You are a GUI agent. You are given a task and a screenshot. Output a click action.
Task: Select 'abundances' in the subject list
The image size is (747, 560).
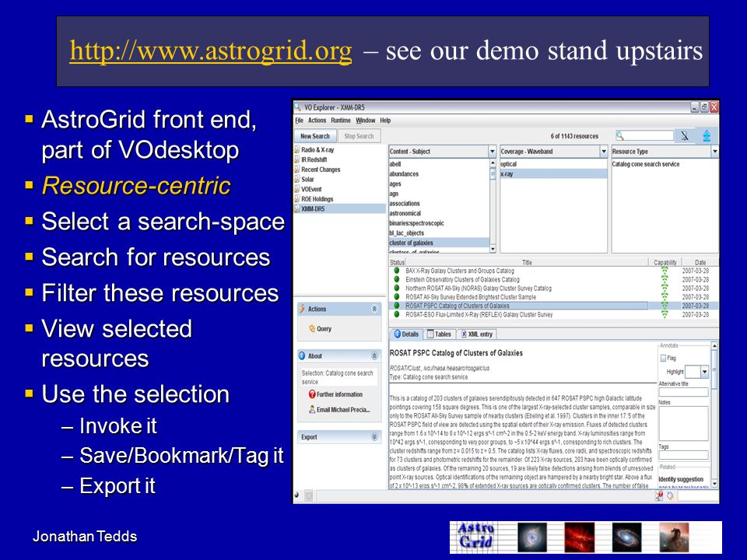(404, 173)
